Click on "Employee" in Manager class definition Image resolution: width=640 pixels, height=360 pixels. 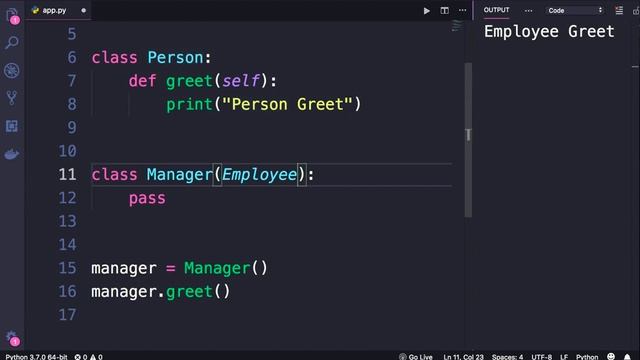pos(259,175)
